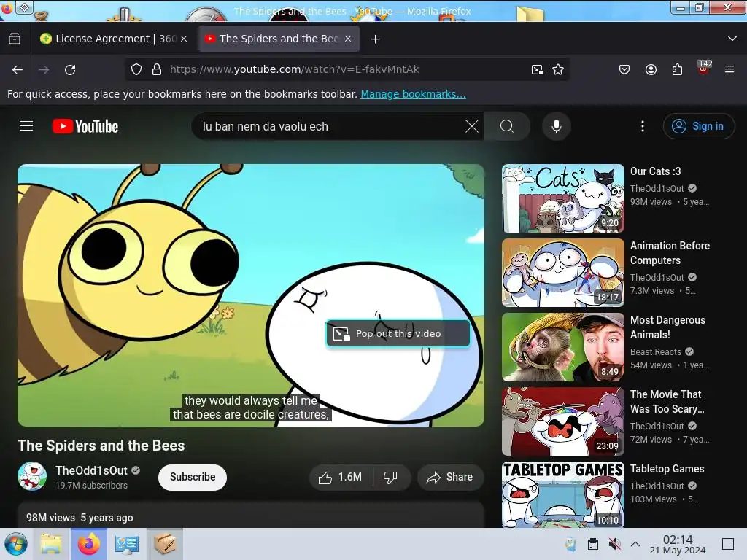747x560 pixels.
Task: Open the Firefox application hamburger menu
Action: tap(729, 69)
